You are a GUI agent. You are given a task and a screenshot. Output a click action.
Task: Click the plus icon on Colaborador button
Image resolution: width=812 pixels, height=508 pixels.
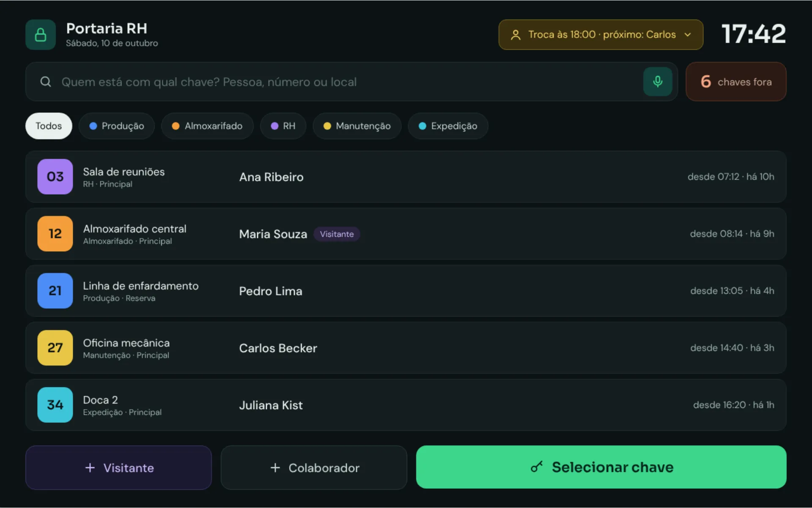(275, 468)
